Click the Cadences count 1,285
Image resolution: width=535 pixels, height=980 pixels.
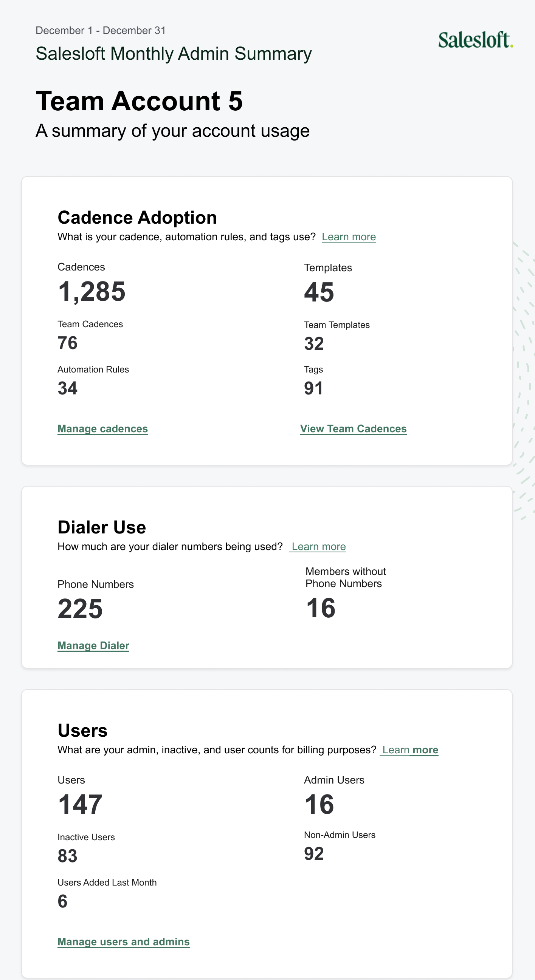(x=91, y=292)
